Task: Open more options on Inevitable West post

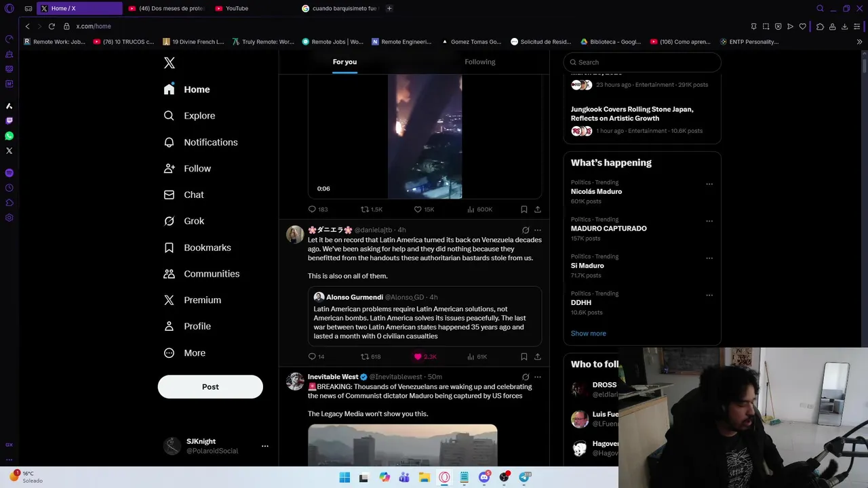Action: pos(538,377)
